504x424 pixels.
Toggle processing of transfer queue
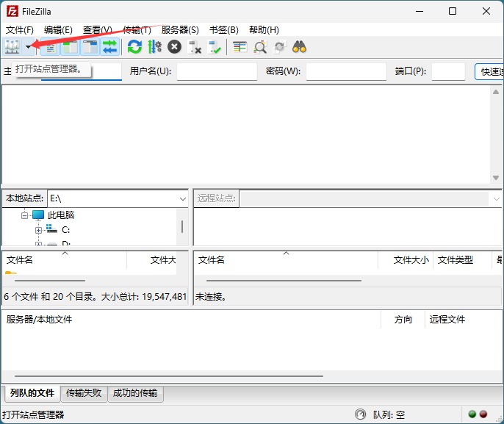click(154, 47)
